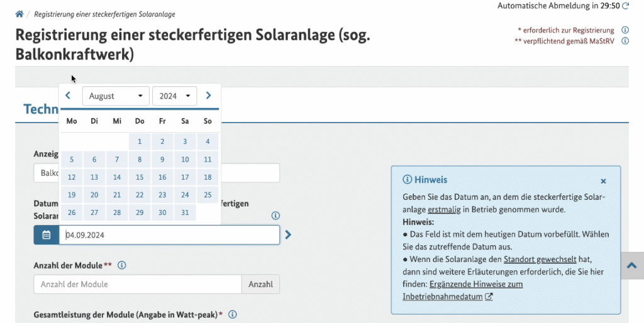Close the Hinweis panel
Screen dimensions: 644x323
[x=603, y=181]
